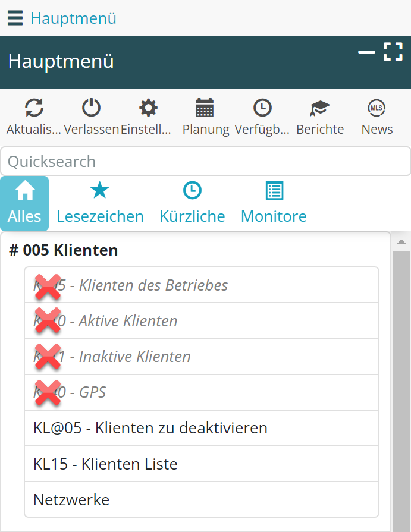Open Einstellungen via the gear icon
The image size is (411, 532).
click(x=148, y=108)
